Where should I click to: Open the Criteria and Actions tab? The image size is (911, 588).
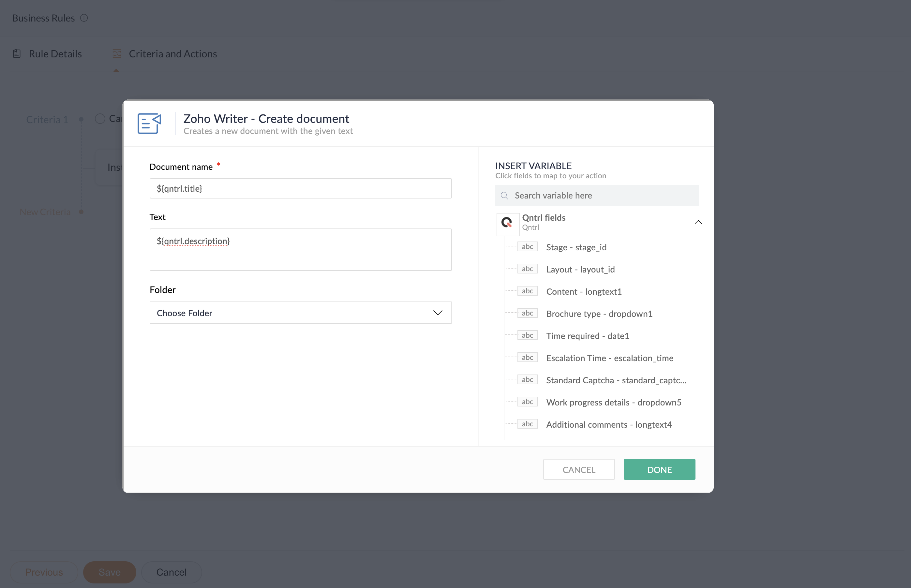[173, 54]
